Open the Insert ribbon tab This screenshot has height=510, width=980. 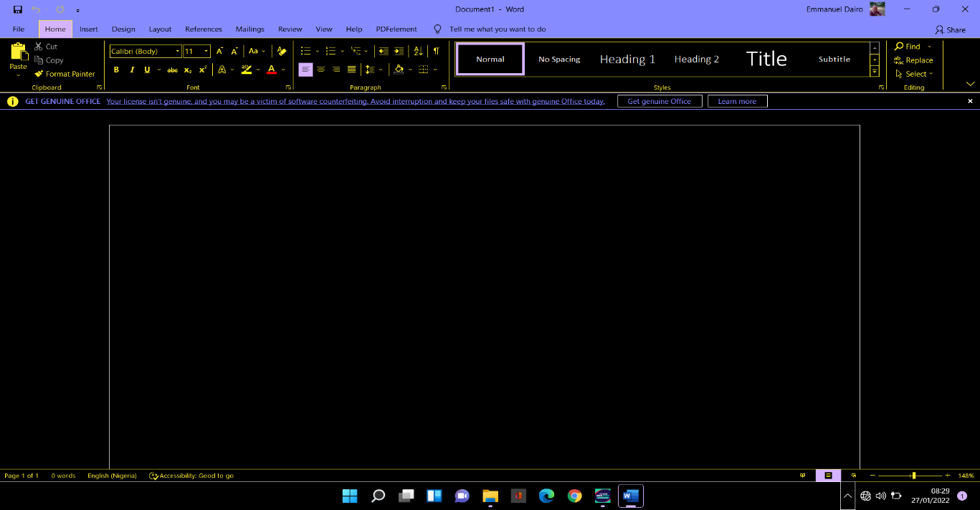[89, 29]
